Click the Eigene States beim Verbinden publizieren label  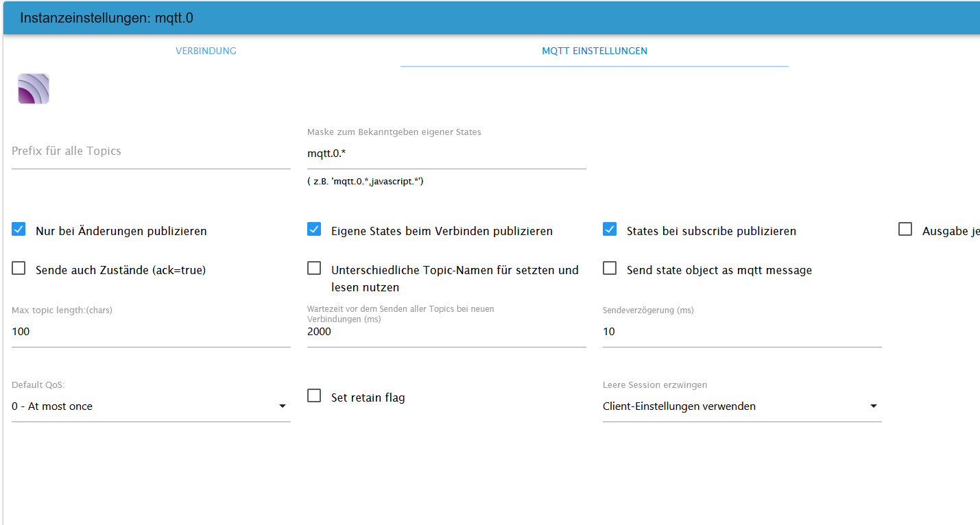coord(442,232)
